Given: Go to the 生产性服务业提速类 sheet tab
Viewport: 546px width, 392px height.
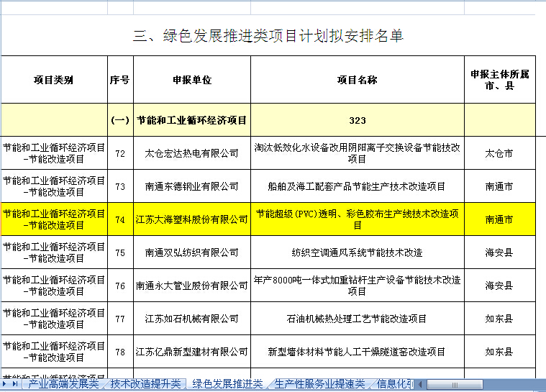Looking at the screenshot, I should (x=319, y=384).
